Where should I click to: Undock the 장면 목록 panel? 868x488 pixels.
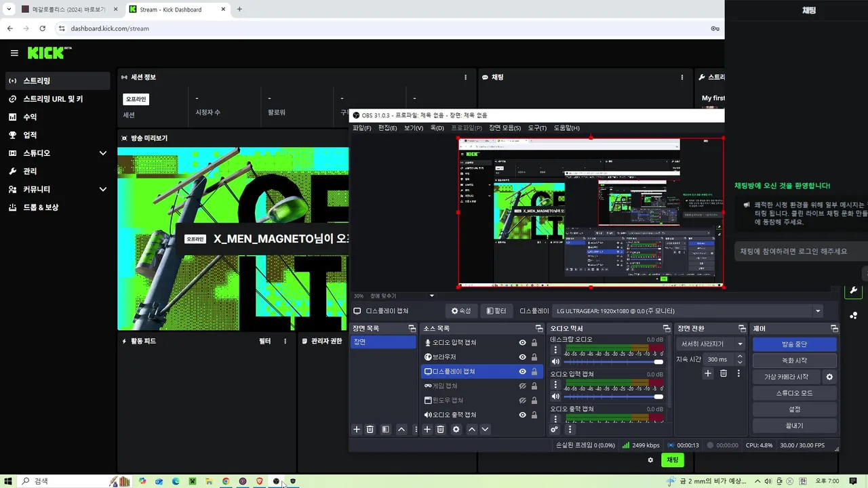click(412, 328)
